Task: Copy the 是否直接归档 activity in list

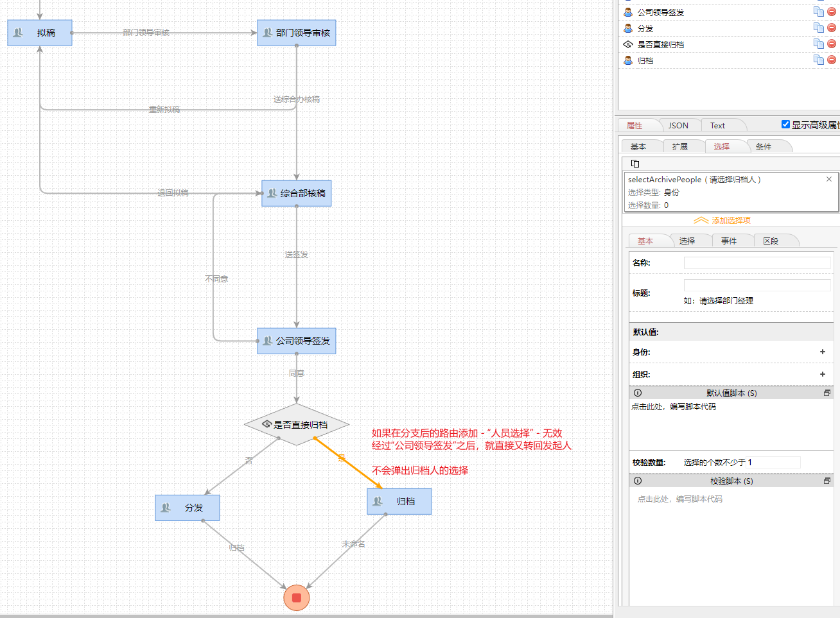Action: pyautogui.click(x=818, y=44)
